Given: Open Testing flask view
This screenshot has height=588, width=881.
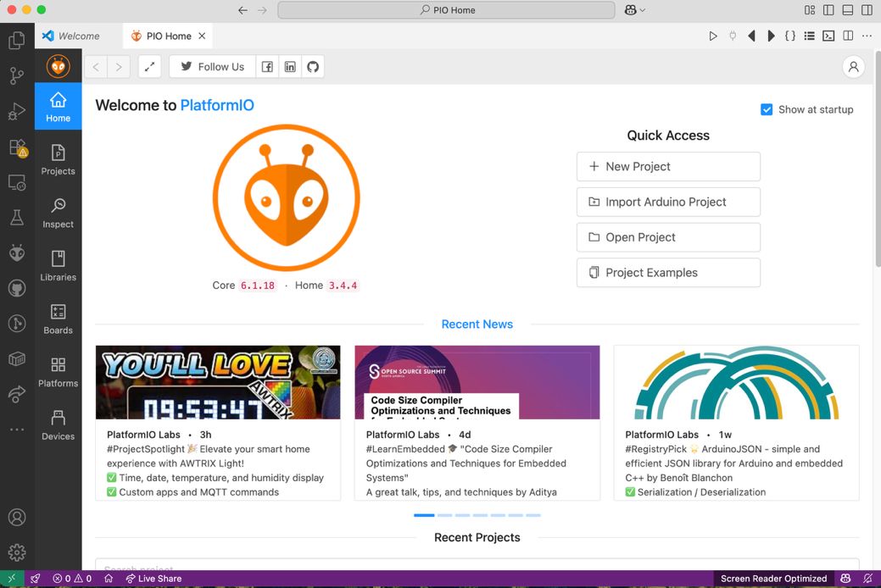Looking at the screenshot, I should pos(17,218).
